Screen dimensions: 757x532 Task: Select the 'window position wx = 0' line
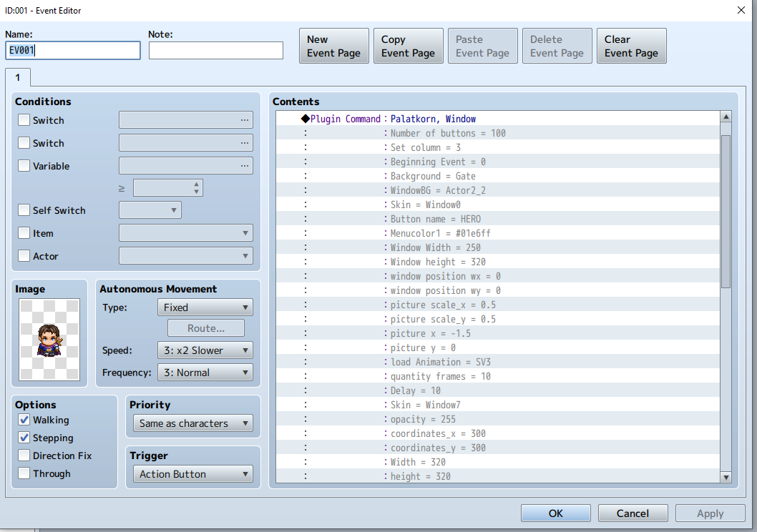pyautogui.click(x=498, y=277)
